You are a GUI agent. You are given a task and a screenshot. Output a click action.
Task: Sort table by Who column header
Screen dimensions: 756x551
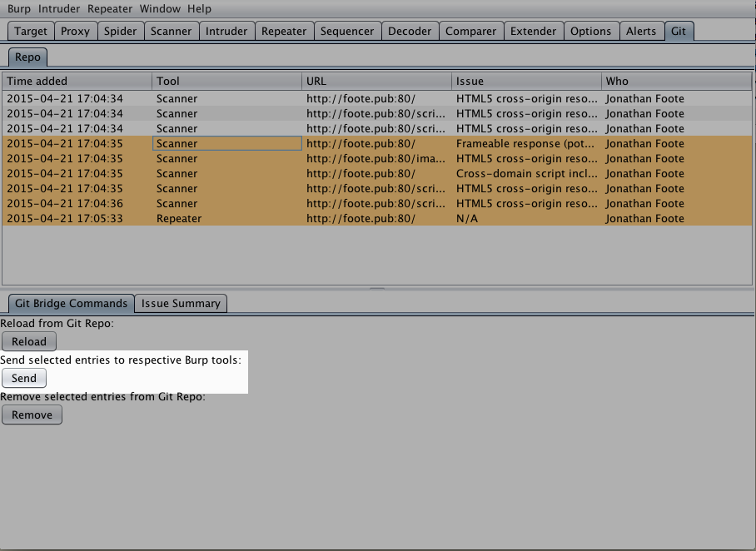676,81
